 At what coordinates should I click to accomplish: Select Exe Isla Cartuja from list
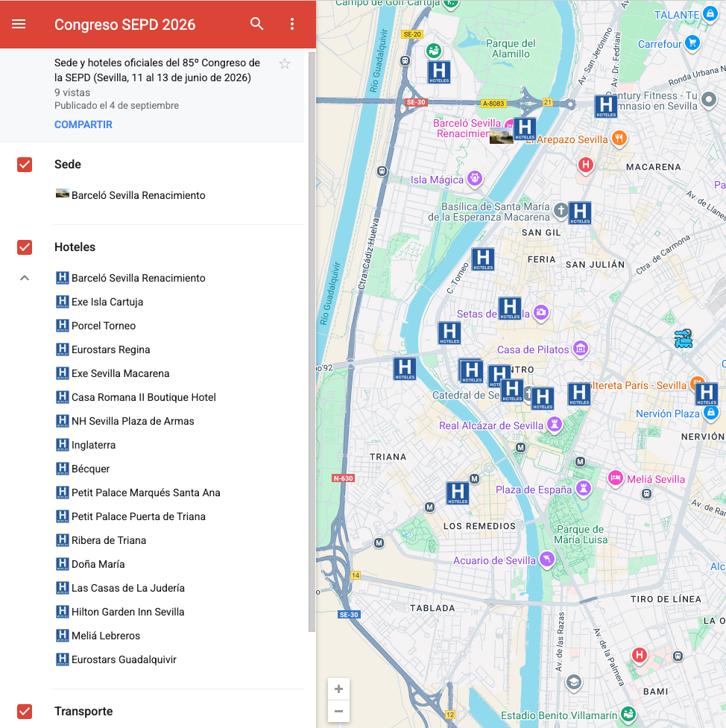pos(107,302)
